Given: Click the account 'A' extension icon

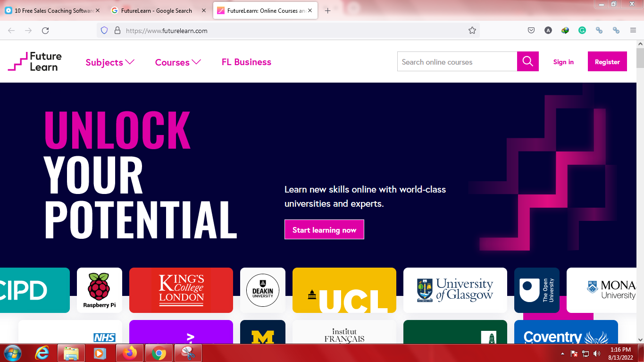Looking at the screenshot, I should [548, 30].
